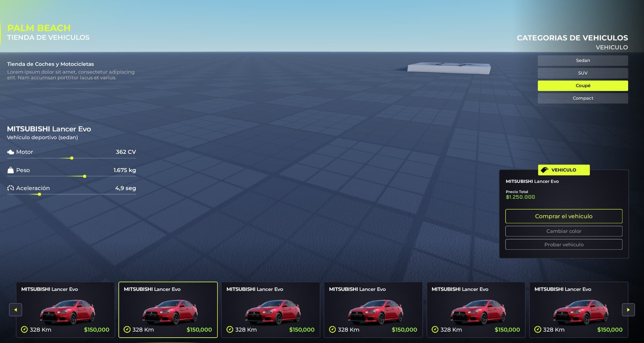Click the 1.675 kg value
The image size is (644, 343).
click(x=125, y=170)
